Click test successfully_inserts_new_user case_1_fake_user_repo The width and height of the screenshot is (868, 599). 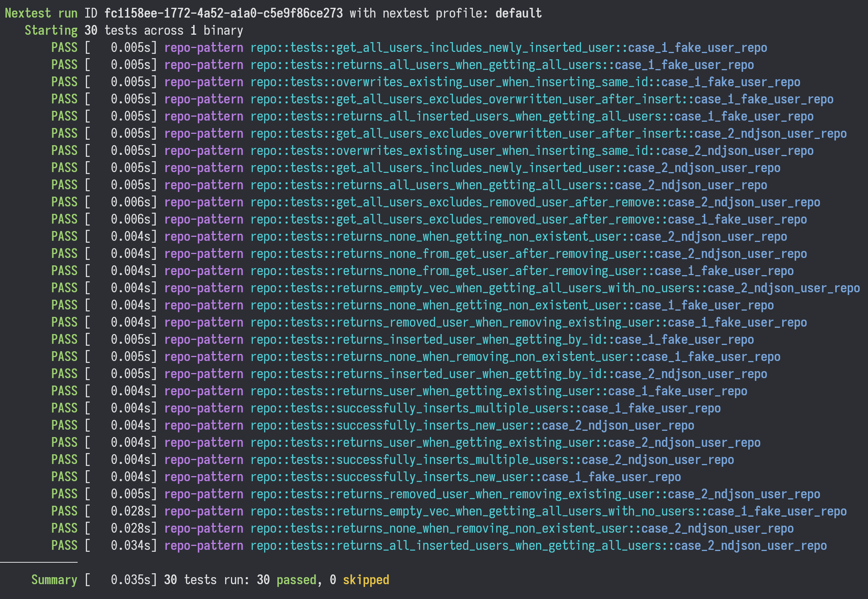tap(465, 477)
